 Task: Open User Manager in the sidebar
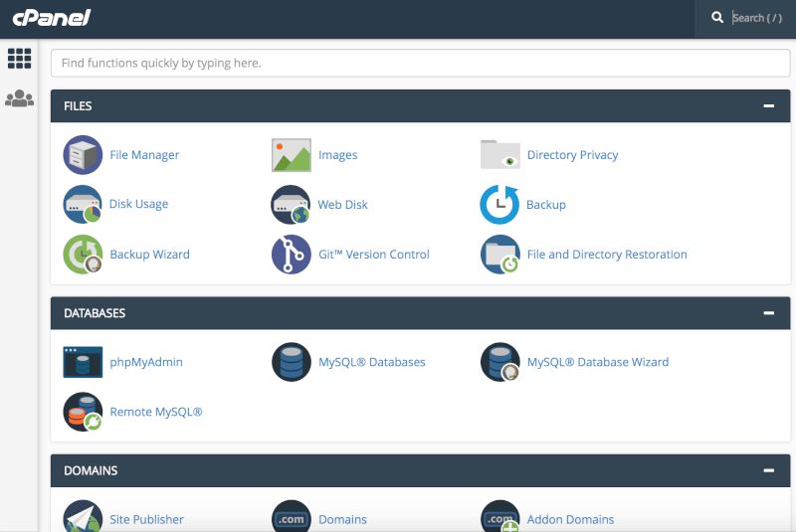(x=20, y=98)
